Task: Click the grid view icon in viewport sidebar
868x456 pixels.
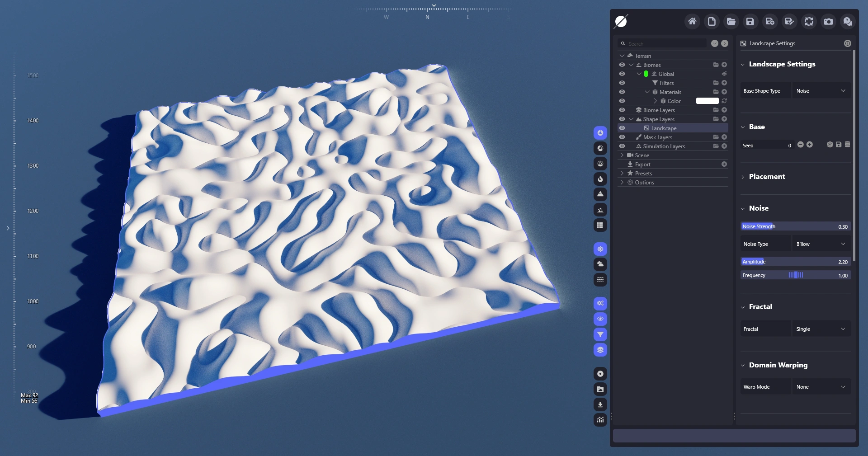Action: pos(600,225)
